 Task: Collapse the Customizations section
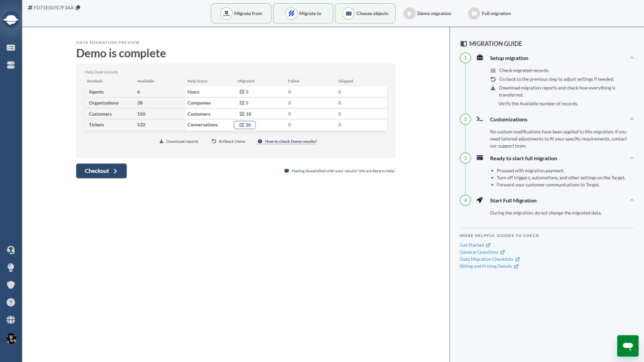pos(631,119)
